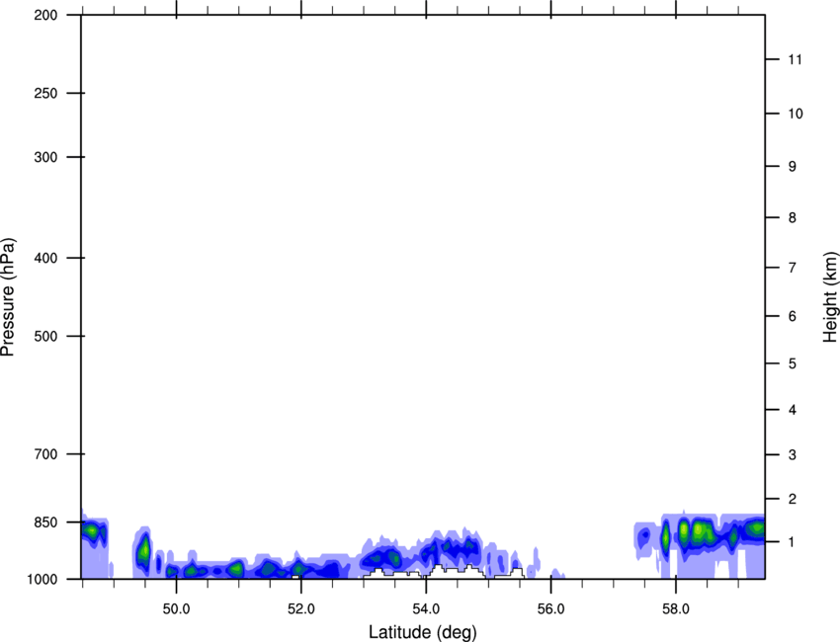Click the 3 km height label
This screenshot has width=840, height=642.
793,455
